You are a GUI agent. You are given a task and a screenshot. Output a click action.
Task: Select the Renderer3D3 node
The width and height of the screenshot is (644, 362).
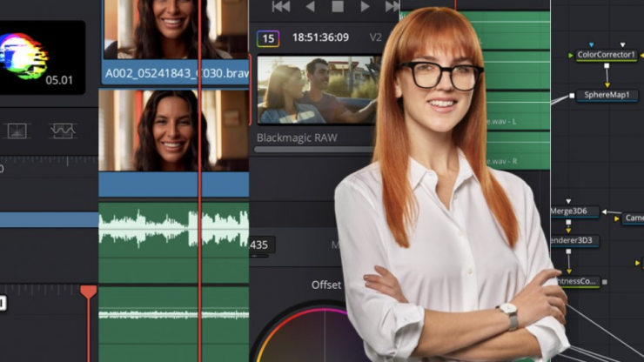tap(574, 240)
